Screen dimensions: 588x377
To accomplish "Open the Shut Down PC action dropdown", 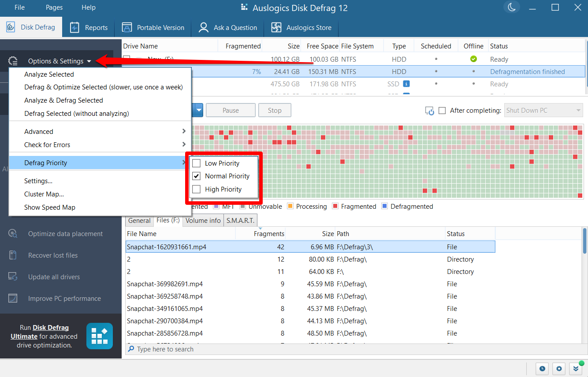I will click(x=543, y=110).
